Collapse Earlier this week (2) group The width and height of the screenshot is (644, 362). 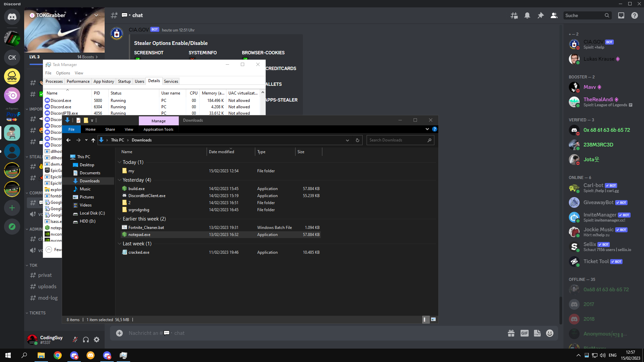point(119,219)
